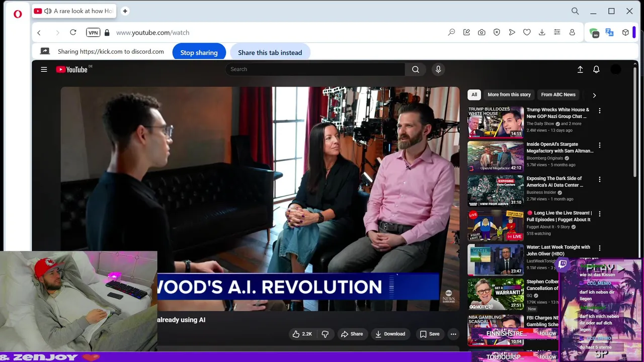This screenshot has height=362, width=644.
Task: Open Easy Setup sliders panel
Action: click(557, 32)
